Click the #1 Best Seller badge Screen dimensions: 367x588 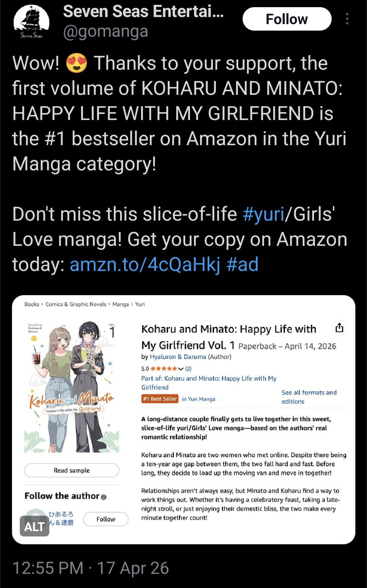(160, 399)
